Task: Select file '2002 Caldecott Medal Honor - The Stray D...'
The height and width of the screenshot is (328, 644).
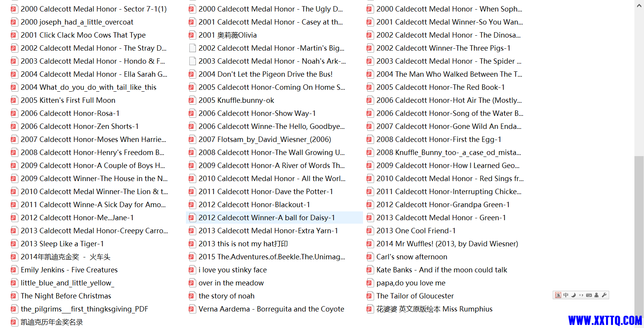Action: pos(94,48)
